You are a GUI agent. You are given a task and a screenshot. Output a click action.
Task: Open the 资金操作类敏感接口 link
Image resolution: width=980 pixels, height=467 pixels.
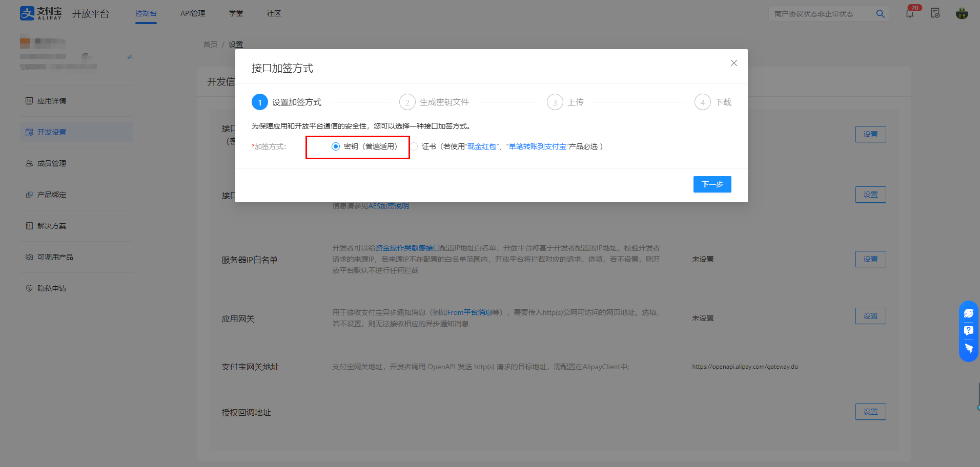tap(407, 248)
